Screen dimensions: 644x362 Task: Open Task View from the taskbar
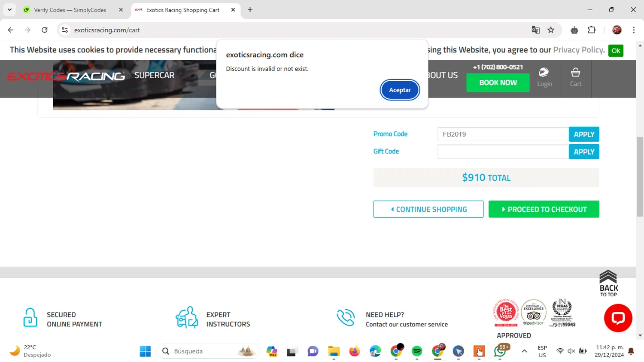tap(292, 351)
